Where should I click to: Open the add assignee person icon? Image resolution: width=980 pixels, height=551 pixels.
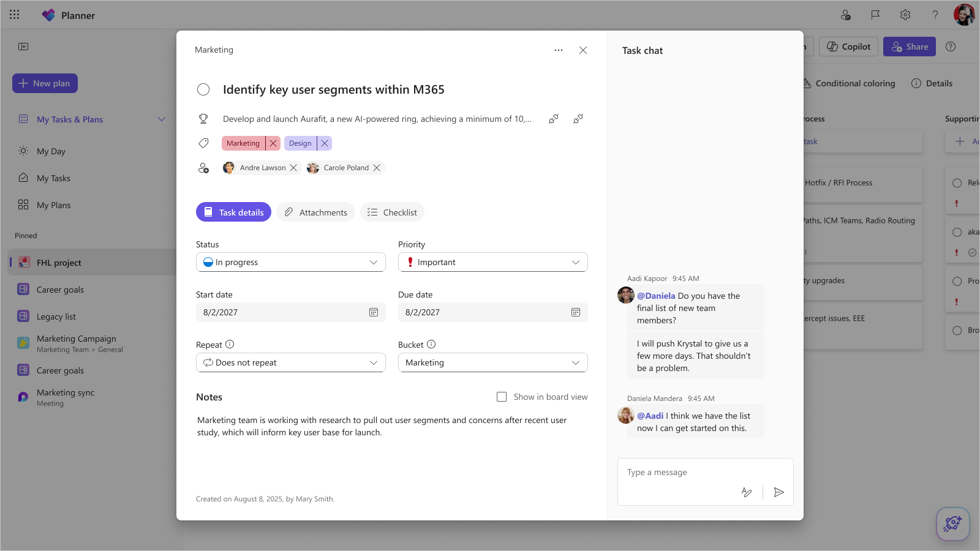tap(204, 168)
